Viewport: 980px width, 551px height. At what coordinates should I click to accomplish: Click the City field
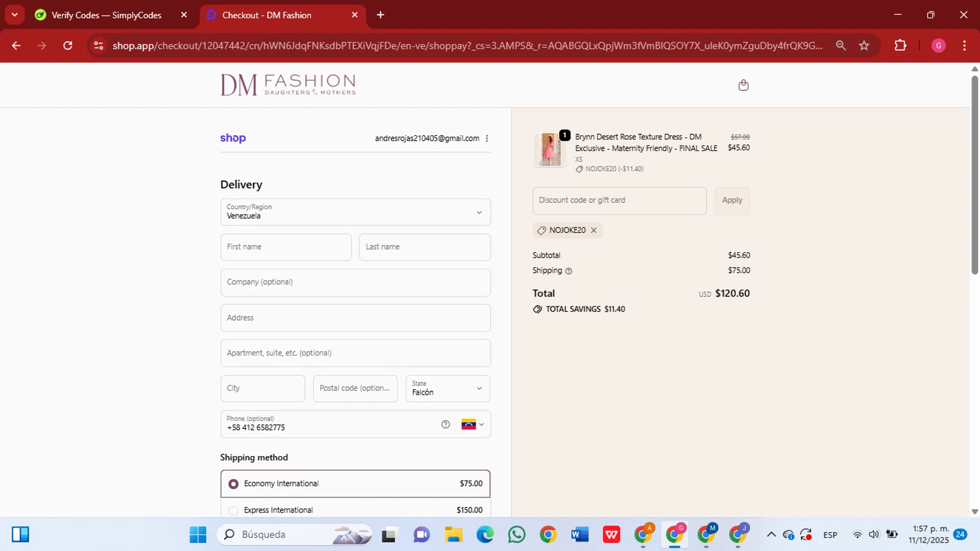263,388
